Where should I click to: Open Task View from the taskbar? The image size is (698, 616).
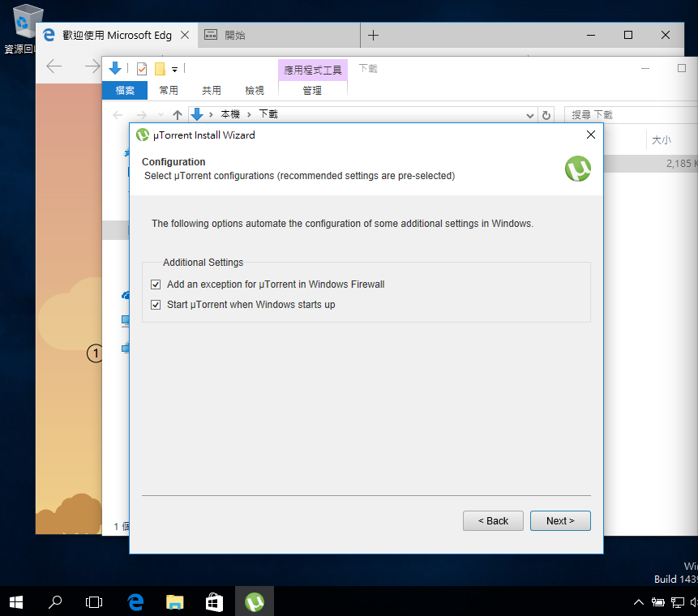tap(93, 602)
